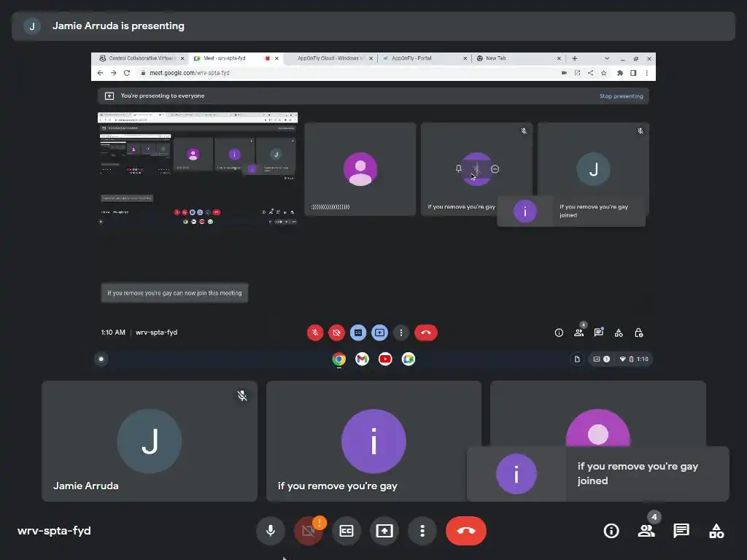Open Activities icon at bottom right
The width and height of the screenshot is (747, 560).
716,531
